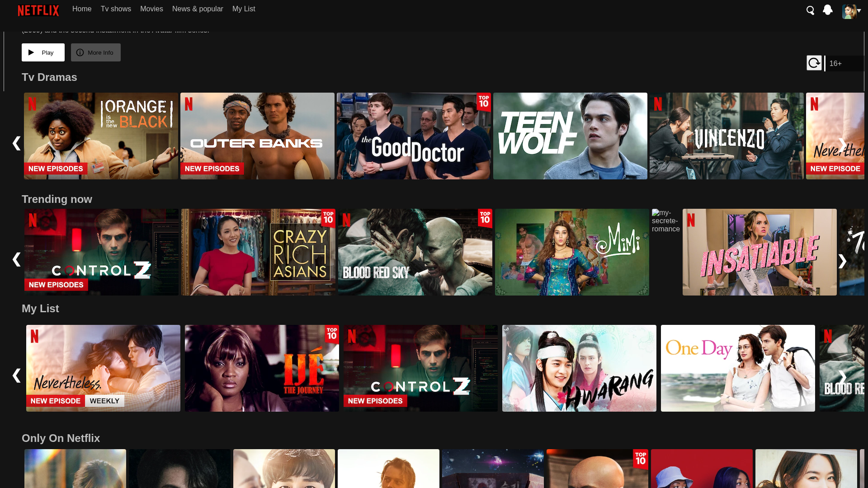Move My List row left with arrow
The width and height of the screenshot is (868, 488).
[x=17, y=376]
